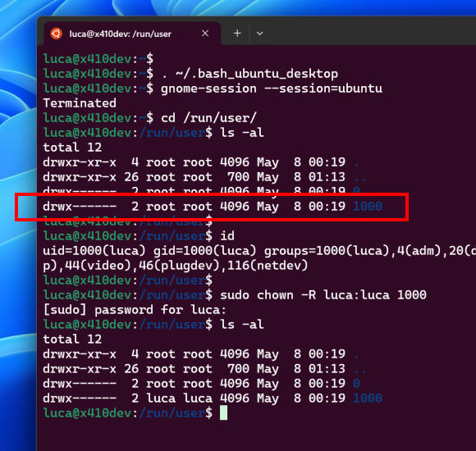Image resolution: width=476 pixels, height=451 pixels.
Task: Click the Ubuntu logo icon in the tab
Action: click(57, 34)
